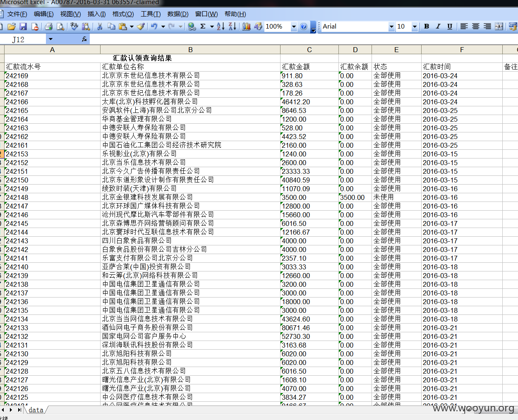Sort descending with the Z-A icon

point(232,26)
